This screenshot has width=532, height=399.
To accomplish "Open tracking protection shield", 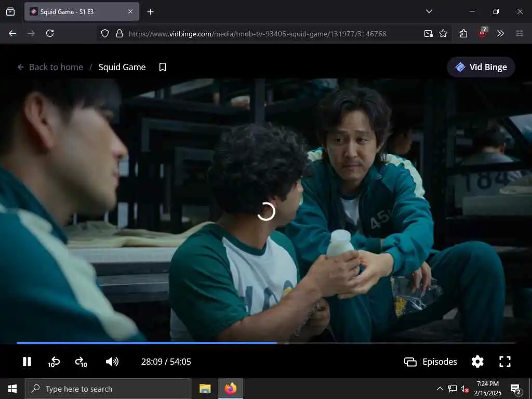I will tap(105, 33).
